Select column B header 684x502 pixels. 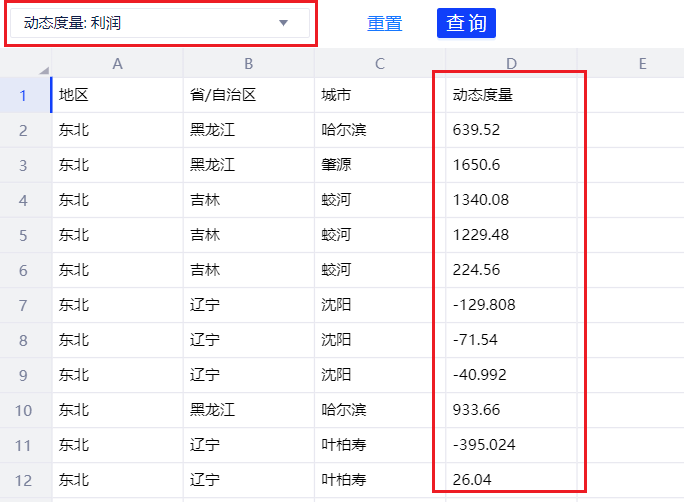tap(248, 64)
